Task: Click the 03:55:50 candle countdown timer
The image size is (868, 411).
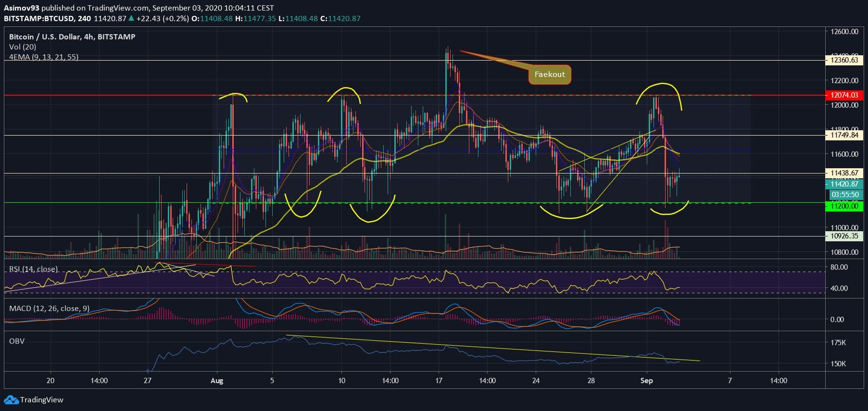Action: 844,195
